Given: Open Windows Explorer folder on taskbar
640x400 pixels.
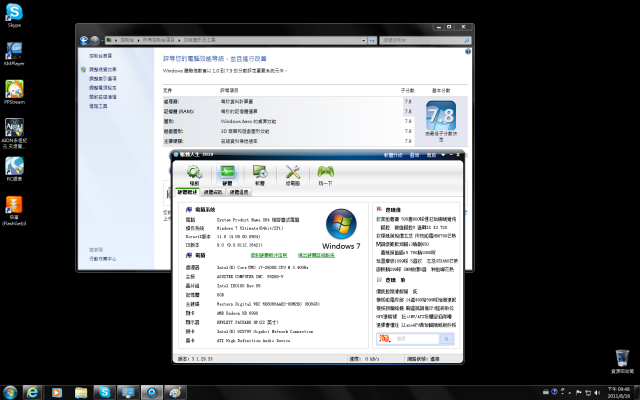Looking at the screenshot, I should [x=81, y=392].
